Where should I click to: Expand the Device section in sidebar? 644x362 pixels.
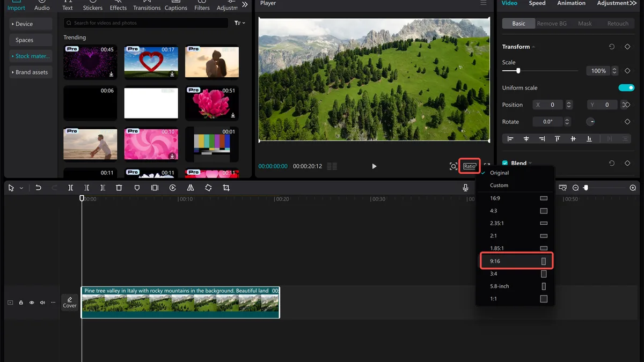(31, 24)
